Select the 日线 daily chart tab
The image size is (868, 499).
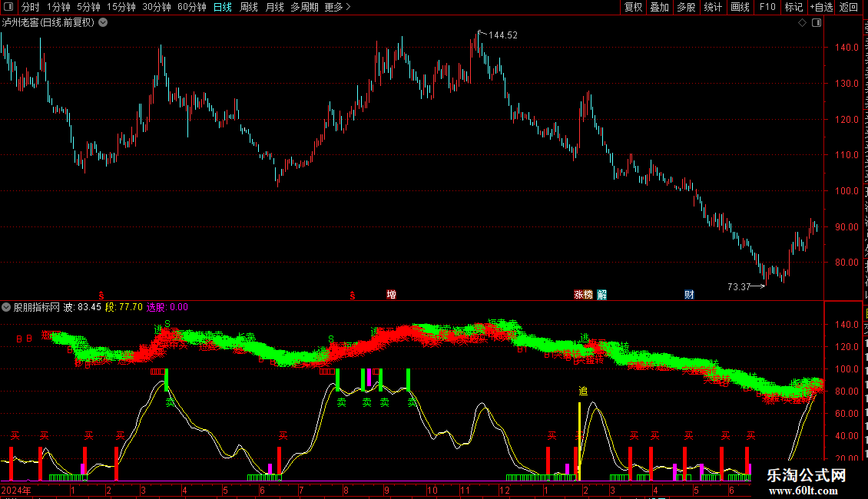point(223,7)
